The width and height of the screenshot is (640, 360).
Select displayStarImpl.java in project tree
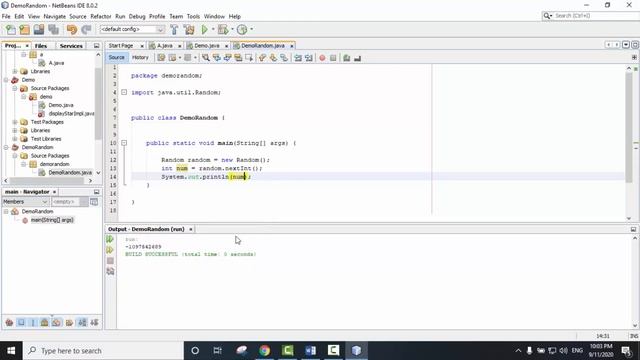pos(71,113)
